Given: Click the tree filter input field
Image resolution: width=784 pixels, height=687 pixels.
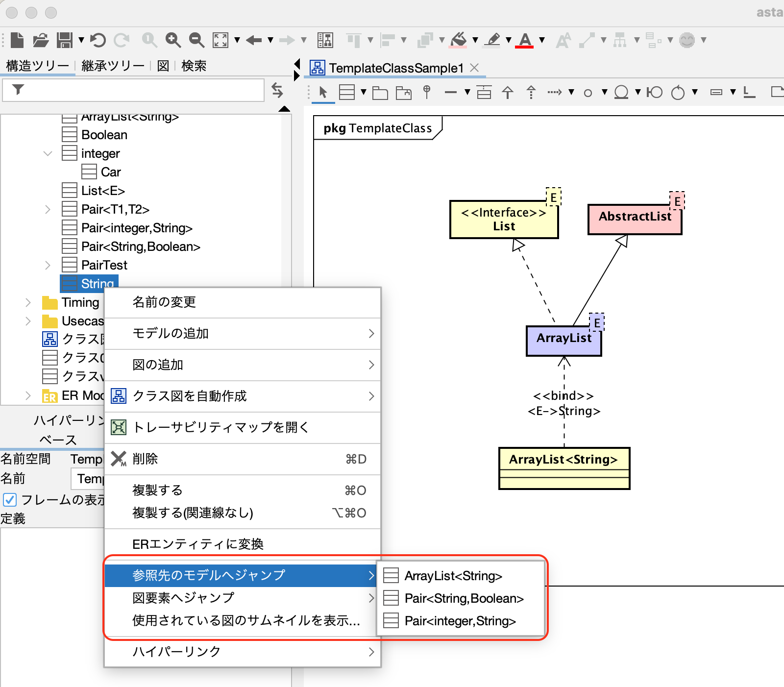Looking at the screenshot, I should (x=133, y=90).
